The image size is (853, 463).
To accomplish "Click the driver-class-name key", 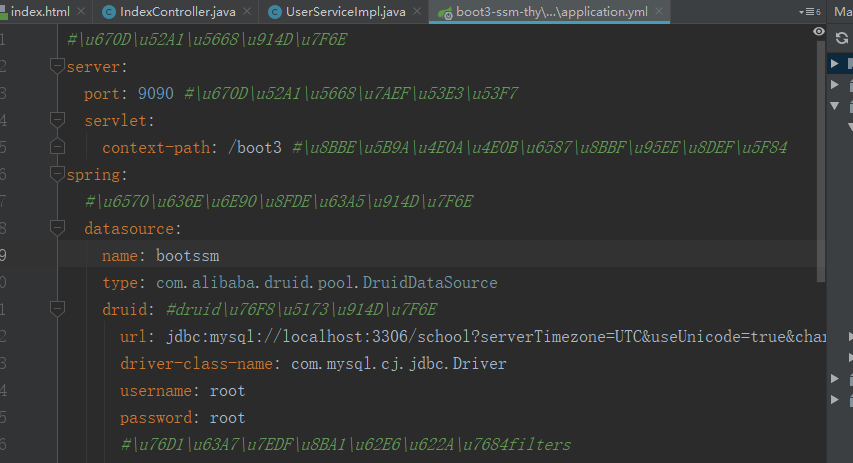I will (x=196, y=364).
